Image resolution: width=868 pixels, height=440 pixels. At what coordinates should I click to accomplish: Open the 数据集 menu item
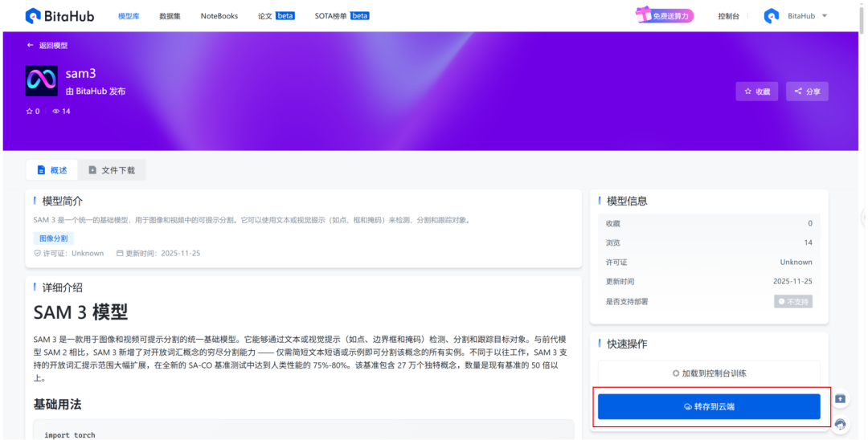(x=170, y=16)
